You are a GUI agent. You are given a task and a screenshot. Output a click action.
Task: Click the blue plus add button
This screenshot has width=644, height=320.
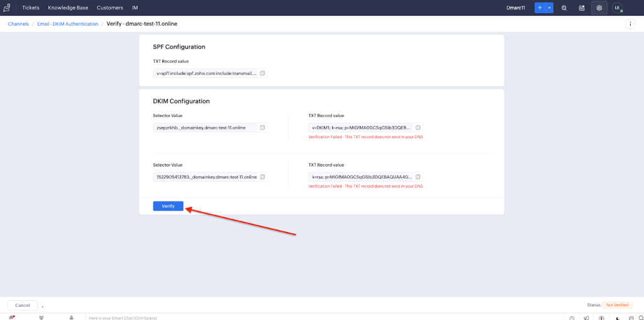(540, 8)
